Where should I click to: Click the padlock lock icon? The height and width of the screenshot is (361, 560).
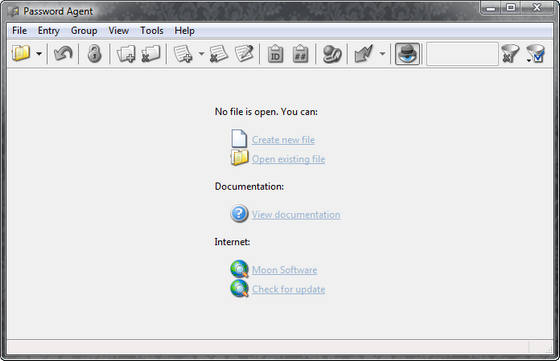[x=94, y=54]
